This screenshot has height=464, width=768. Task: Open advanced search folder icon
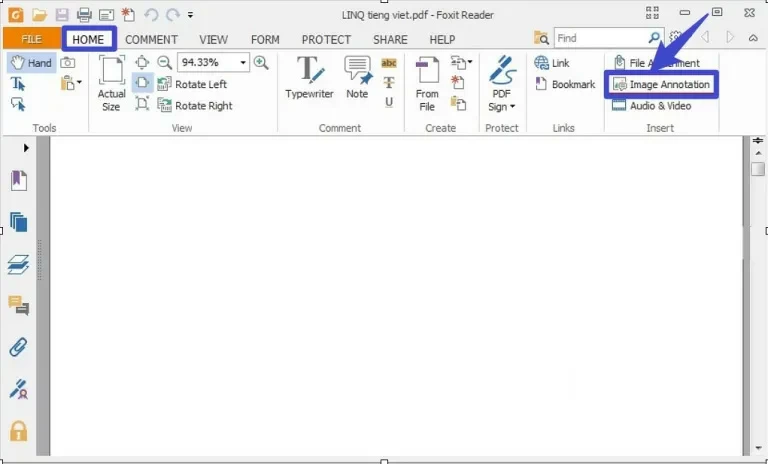pyautogui.click(x=541, y=38)
